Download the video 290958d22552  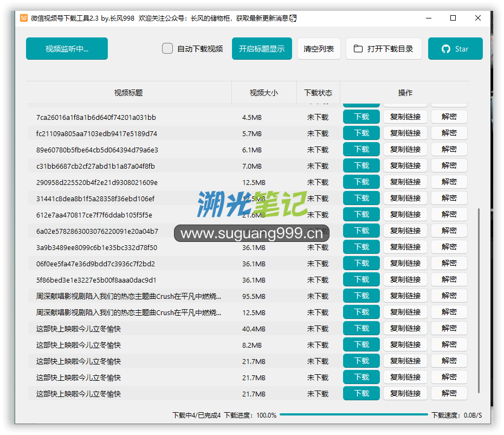361,182
